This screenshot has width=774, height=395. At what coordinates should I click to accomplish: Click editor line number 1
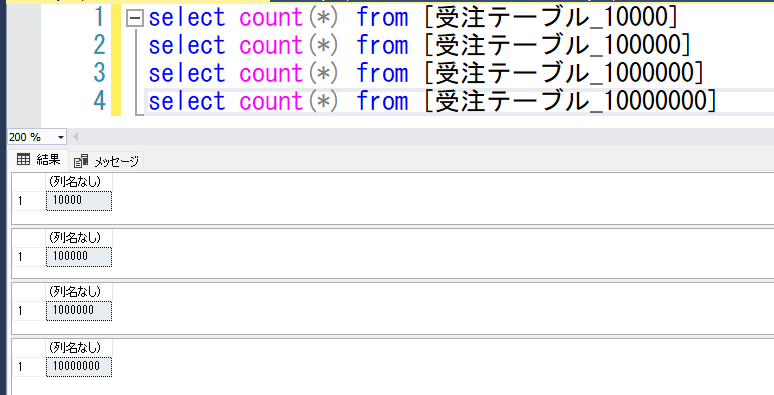pos(99,18)
